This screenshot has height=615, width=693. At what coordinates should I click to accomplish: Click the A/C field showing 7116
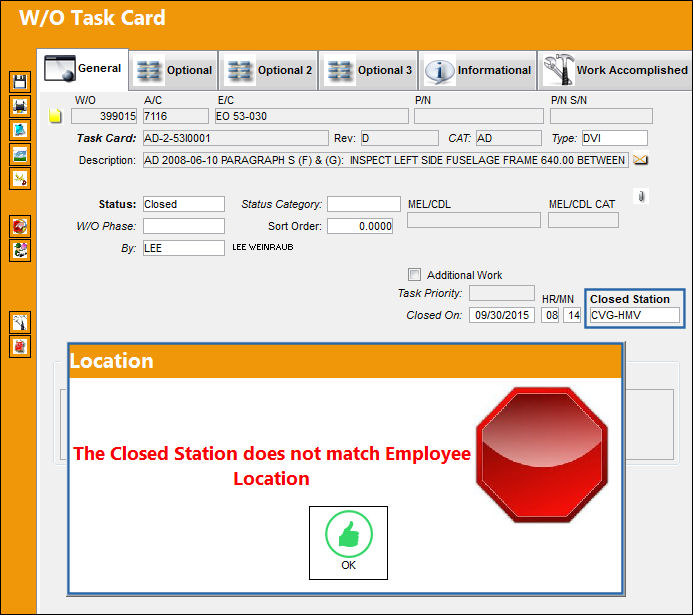tap(175, 116)
